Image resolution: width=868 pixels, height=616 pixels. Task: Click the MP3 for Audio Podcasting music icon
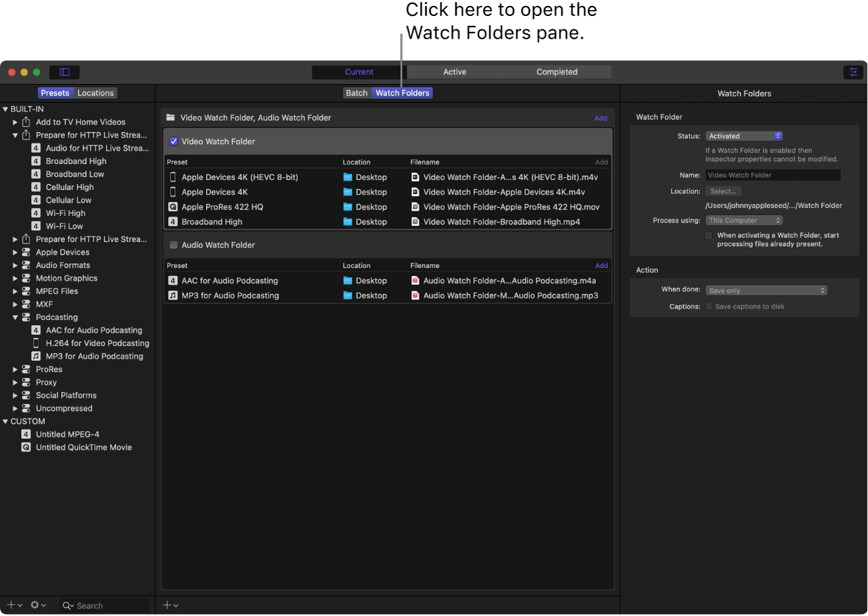pyautogui.click(x=36, y=356)
